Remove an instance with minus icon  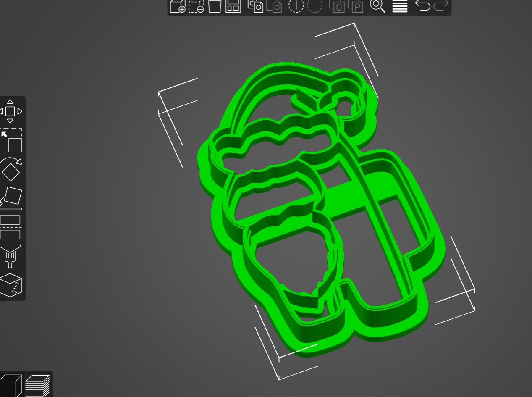click(314, 5)
